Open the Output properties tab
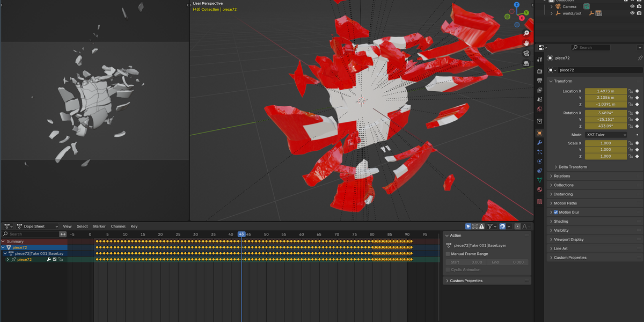The image size is (644, 322). tap(539, 80)
